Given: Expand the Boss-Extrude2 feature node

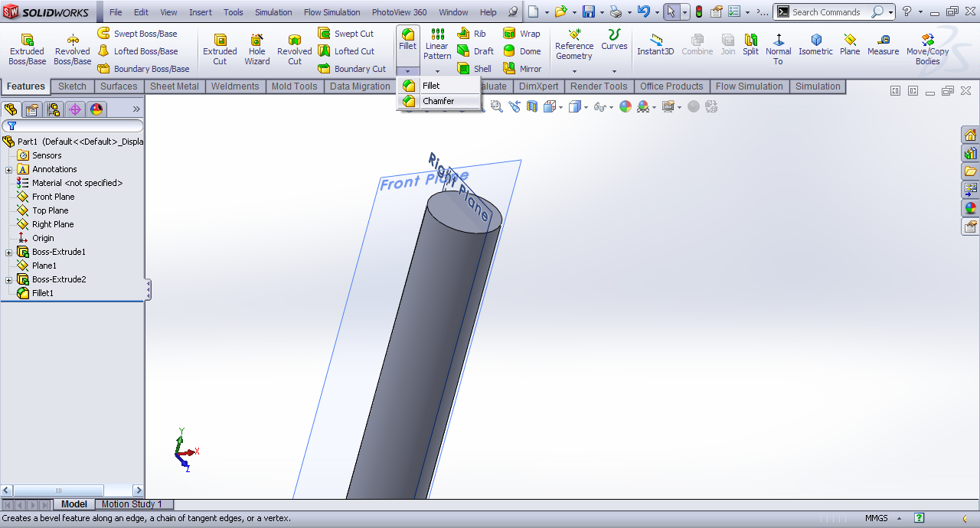Looking at the screenshot, I should (9, 279).
